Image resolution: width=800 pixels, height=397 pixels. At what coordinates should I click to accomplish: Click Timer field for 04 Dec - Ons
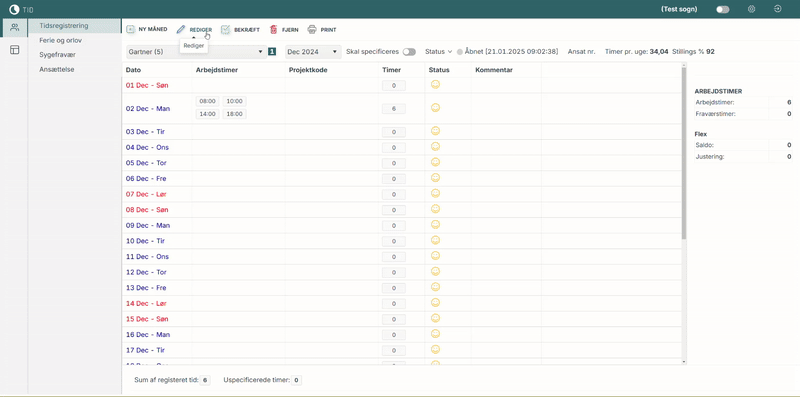coord(394,148)
